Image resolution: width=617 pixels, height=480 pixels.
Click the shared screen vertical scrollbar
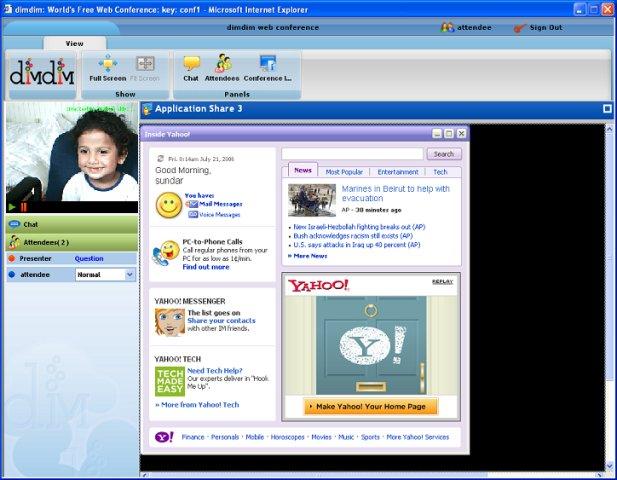click(609, 298)
